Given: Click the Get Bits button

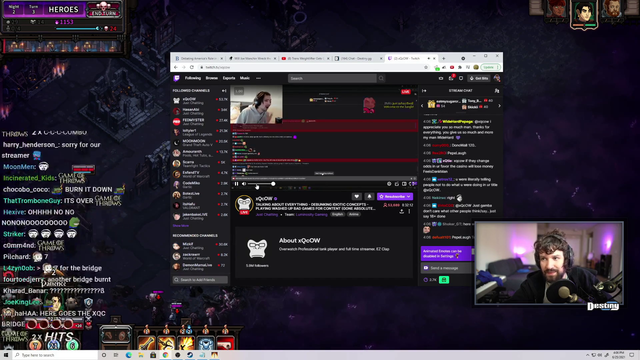Looking at the screenshot, I should pos(479,78).
